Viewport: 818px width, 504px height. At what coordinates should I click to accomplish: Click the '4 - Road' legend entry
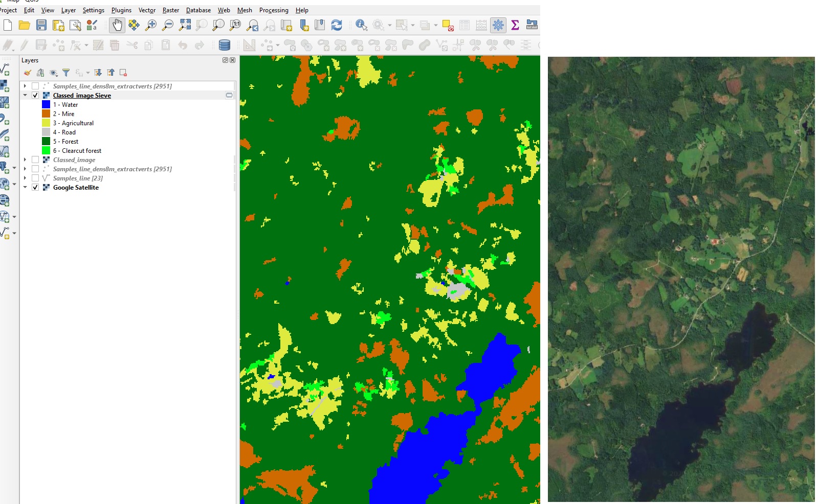click(64, 132)
